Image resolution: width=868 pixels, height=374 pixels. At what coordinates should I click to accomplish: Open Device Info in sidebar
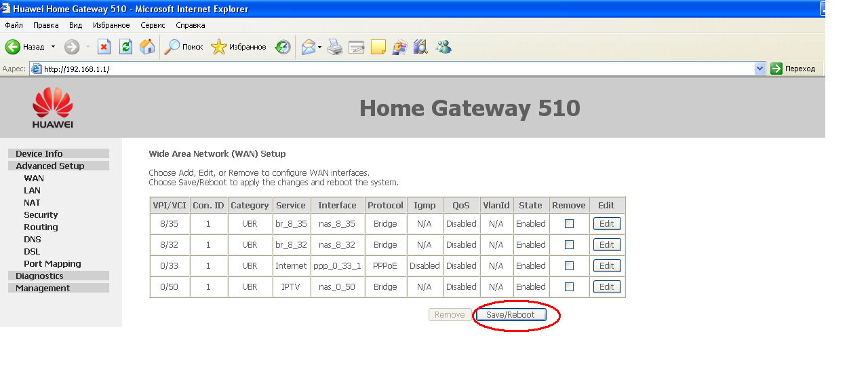tap(58, 153)
